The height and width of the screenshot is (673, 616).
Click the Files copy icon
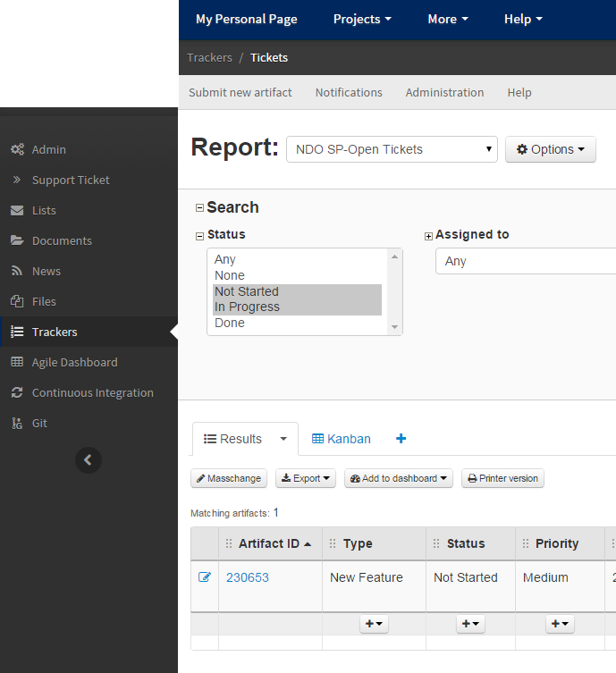click(x=17, y=301)
